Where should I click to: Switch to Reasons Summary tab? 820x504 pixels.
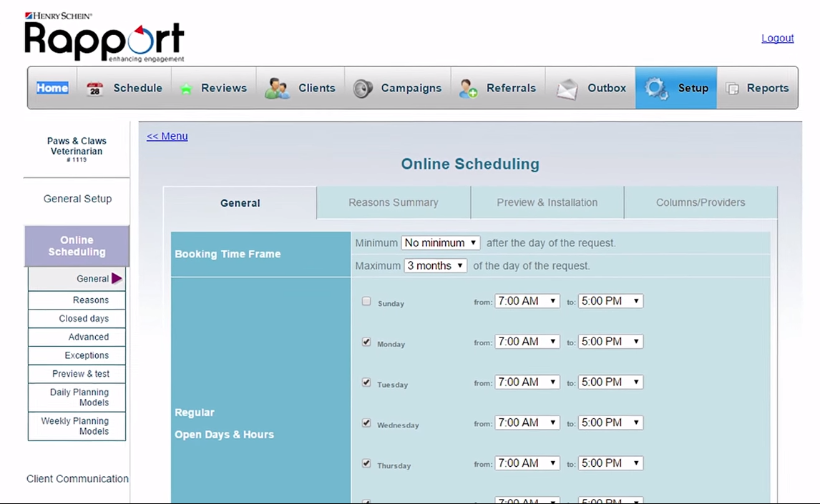point(394,202)
